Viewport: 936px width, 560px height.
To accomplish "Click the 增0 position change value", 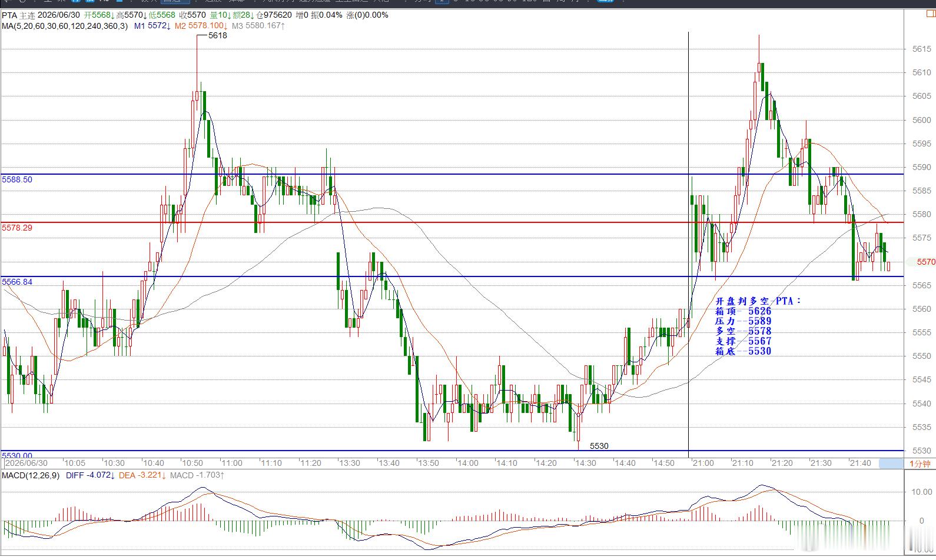I will (302, 15).
